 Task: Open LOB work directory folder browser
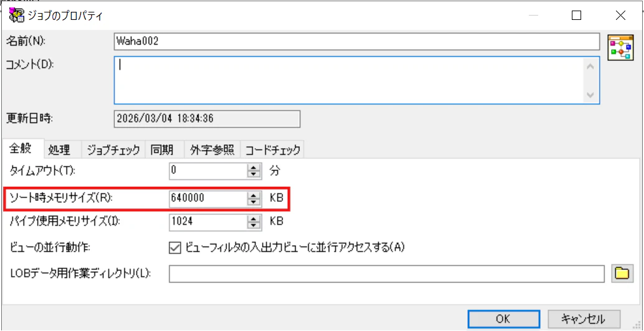pyautogui.click(x=622, y=274)
